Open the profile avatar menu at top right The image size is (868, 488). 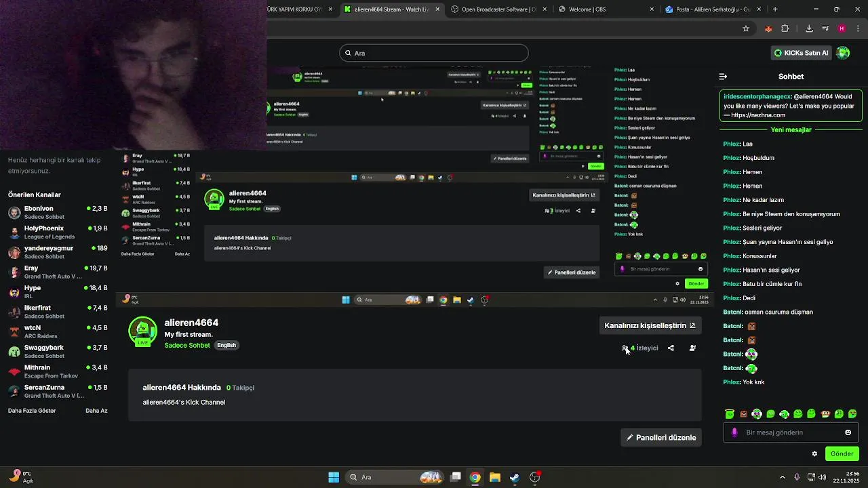(843, 53)
